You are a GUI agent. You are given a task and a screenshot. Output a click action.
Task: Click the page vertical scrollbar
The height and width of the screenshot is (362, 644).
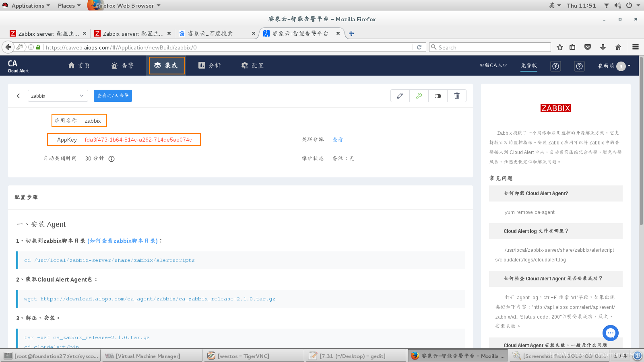tap(641, 141)
